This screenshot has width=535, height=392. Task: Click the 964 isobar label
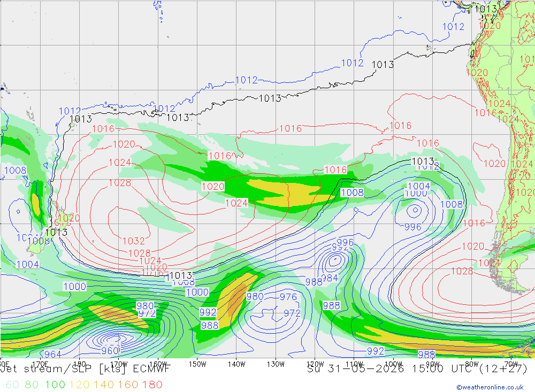coord(53,355)
